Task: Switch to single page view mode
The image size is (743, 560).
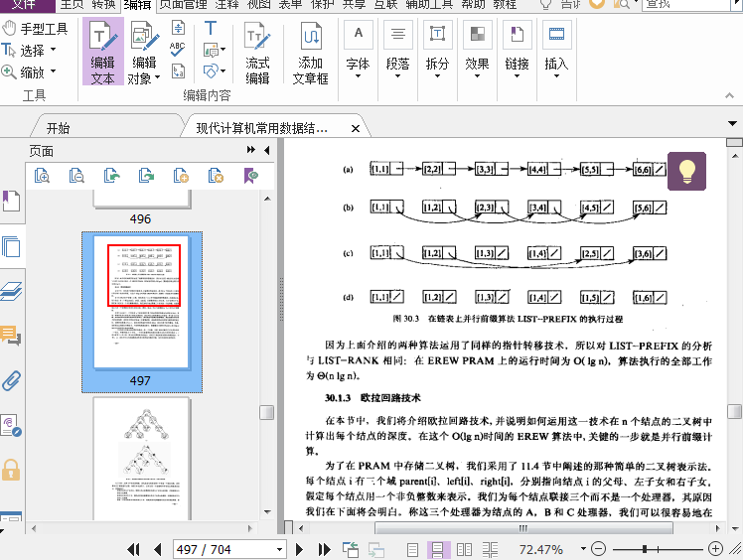Action: coord(413,550)
